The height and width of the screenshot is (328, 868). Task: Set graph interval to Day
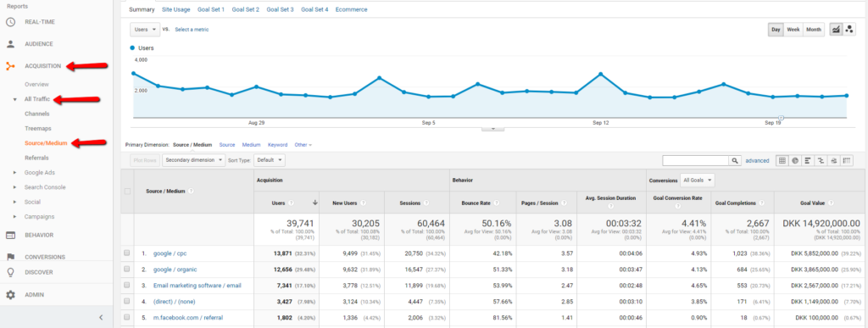[776, 30]
